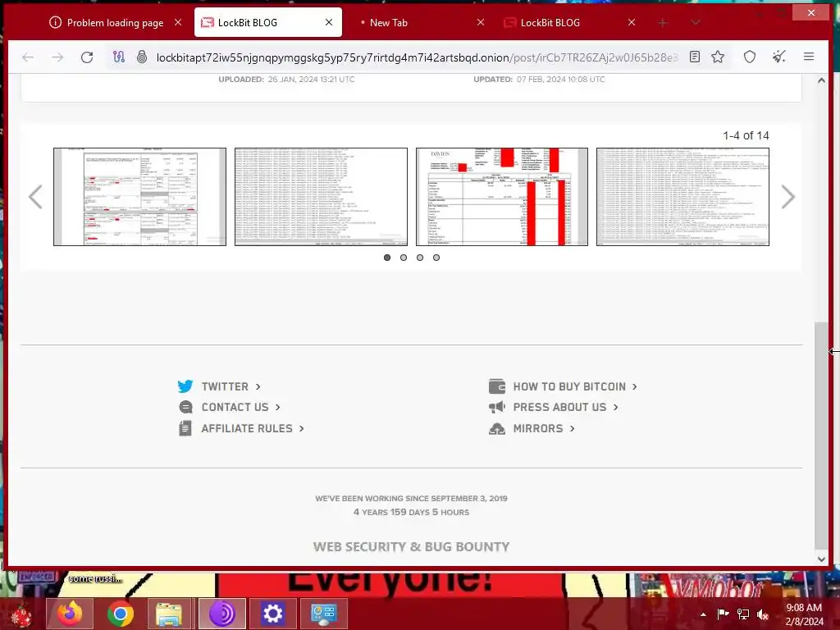The width and height of the screenshot is (840, 630).
Task: Click the Twitter bird icon
Action: coord(185,386)
